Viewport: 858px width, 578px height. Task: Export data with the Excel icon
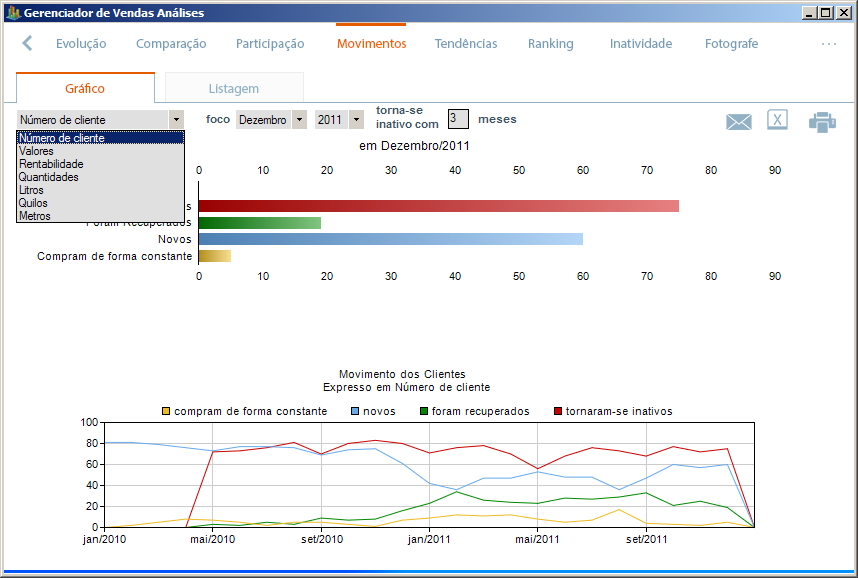pos(777,120)
